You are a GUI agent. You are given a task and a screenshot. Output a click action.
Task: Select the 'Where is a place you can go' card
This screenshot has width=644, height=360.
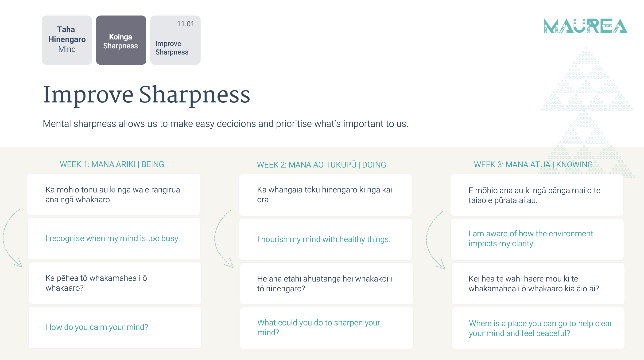tap(538, 328)
